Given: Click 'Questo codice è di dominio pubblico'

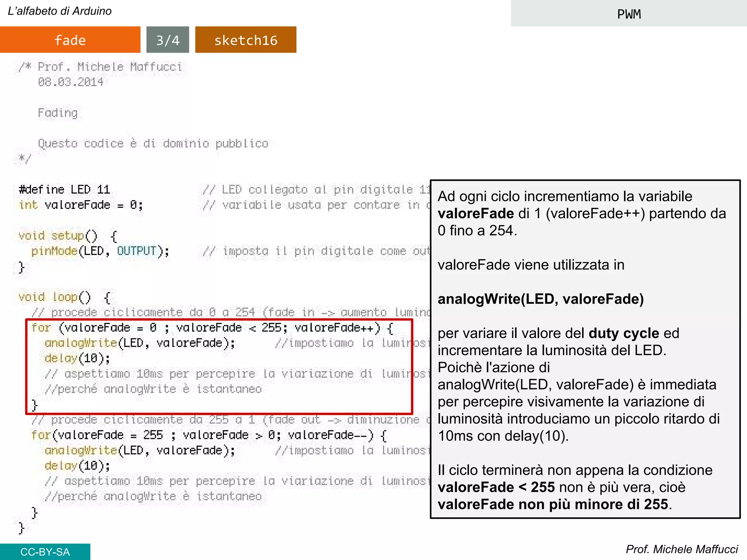Looking at the screenshot, I should coord(153,144).
